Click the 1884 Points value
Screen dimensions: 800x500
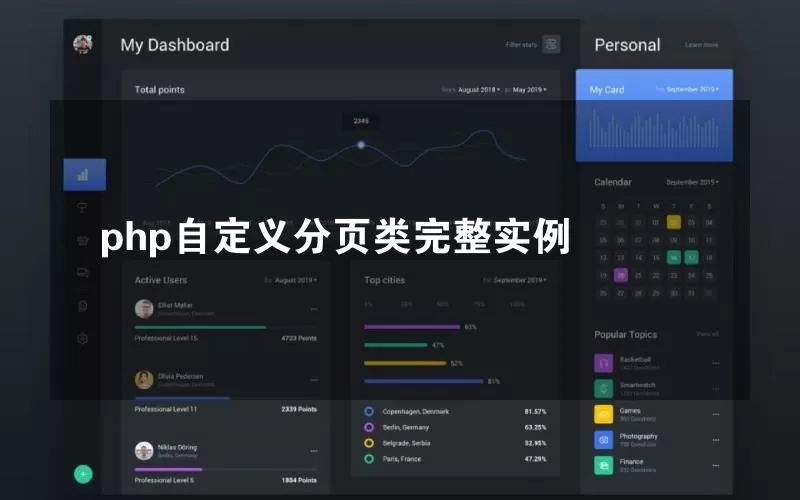[x=299, y=480]
